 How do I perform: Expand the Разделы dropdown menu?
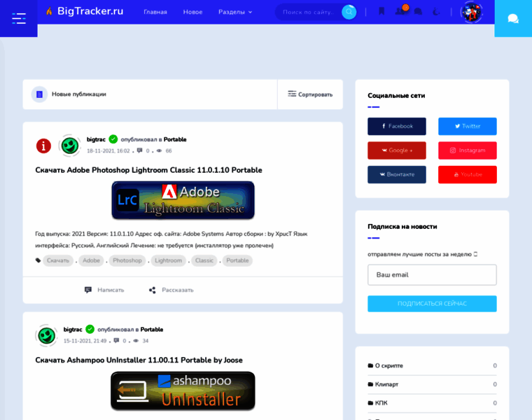[235, 12]
